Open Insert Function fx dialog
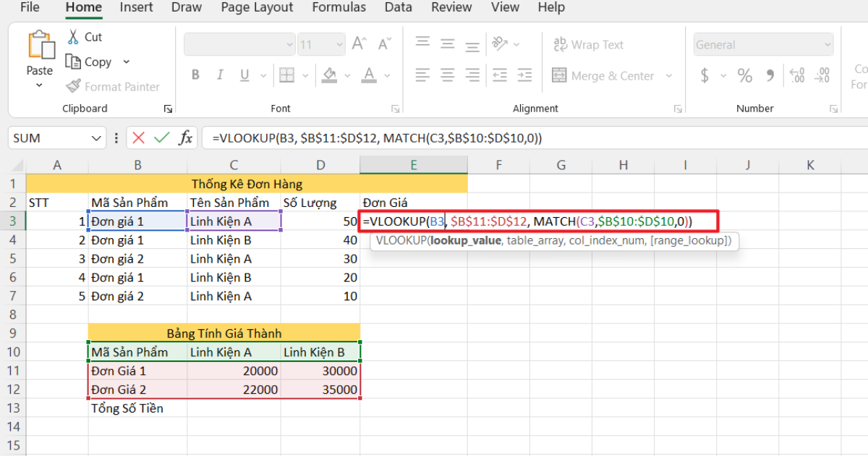Screen dimensions: 868x456 coord(186,138)
